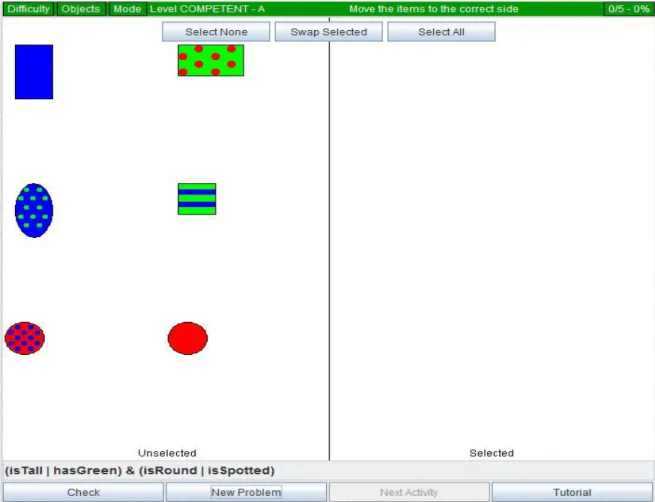Open the Tutorial
The width and height of the screenshot is (655, 502).
click(x=572, y=492)
